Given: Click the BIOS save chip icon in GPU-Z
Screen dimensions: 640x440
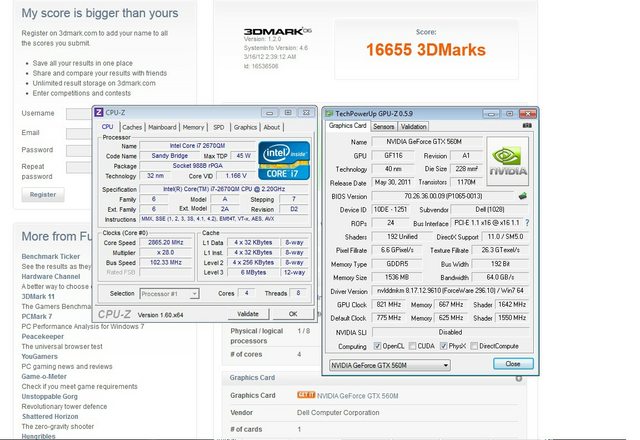Looking at the screenshot, I should [x=522, y=196].
